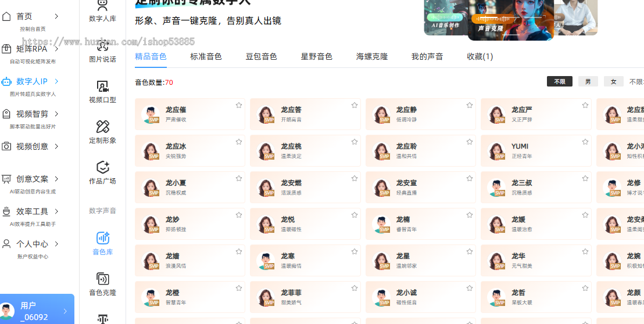Screen dimensions: 644x324
Task: Open the 音色克隆 voice cloning tool
Action: tap(102, 284)
